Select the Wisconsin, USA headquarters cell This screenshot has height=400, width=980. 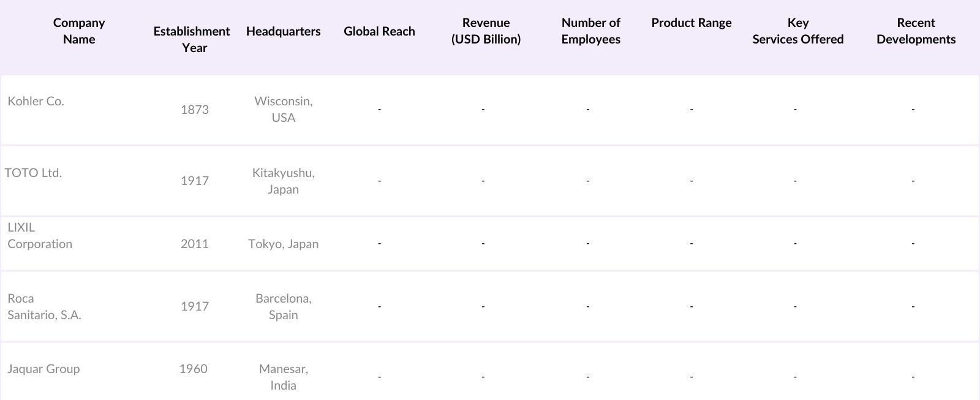[x=283, y=110]
